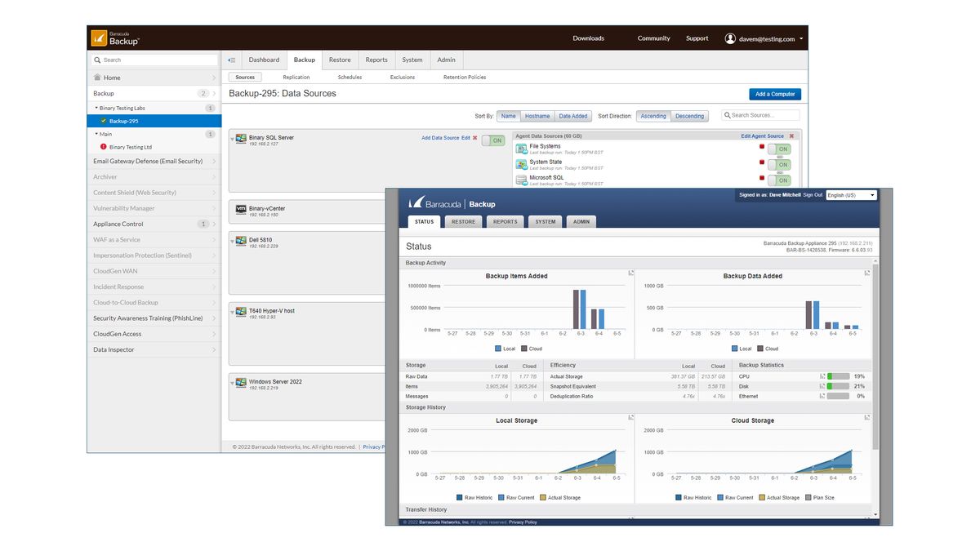
Task: Switch the File Systems ON toggle
Action: [x=781, y=149]
